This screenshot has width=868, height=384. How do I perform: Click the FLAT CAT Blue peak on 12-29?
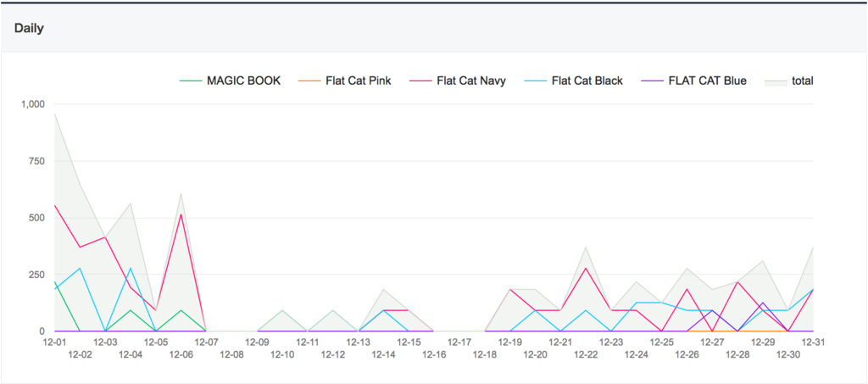coord(763,303)
